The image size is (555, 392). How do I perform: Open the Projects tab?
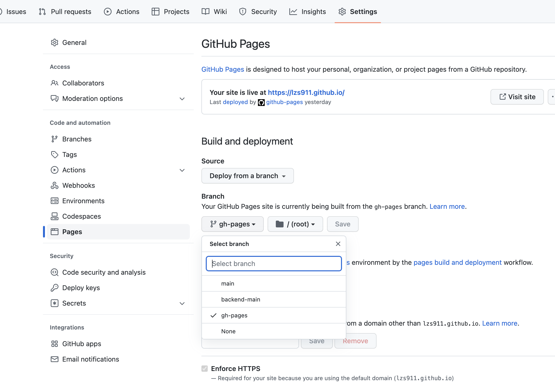(171, 12)
